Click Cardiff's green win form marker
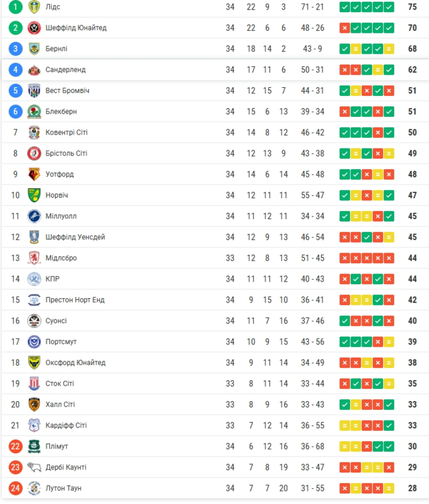This screenshot has height=504, width=429. pos(389,426)
